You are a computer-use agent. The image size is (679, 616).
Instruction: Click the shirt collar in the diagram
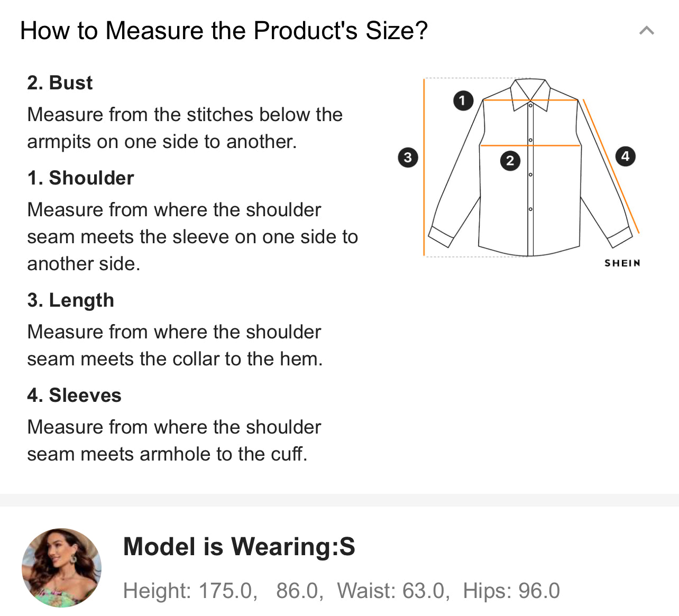tap(530, 91)
